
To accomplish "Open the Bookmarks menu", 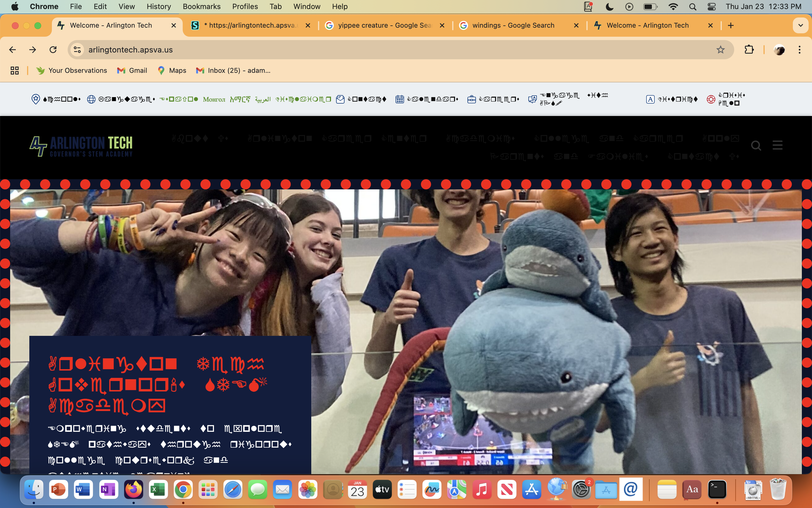I will click(201, 7).
